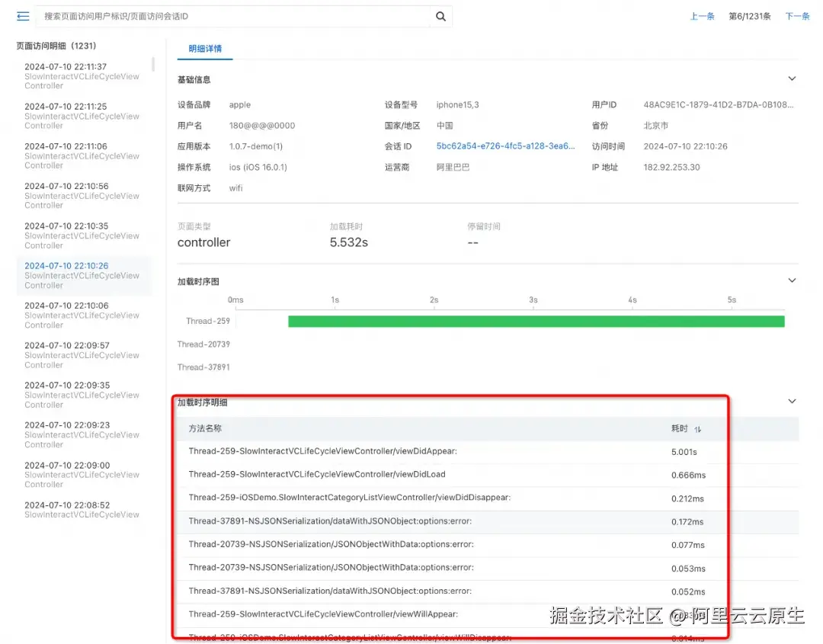Click the Thread-259 row label
The image size is (823, 644).
coord(208,321)
